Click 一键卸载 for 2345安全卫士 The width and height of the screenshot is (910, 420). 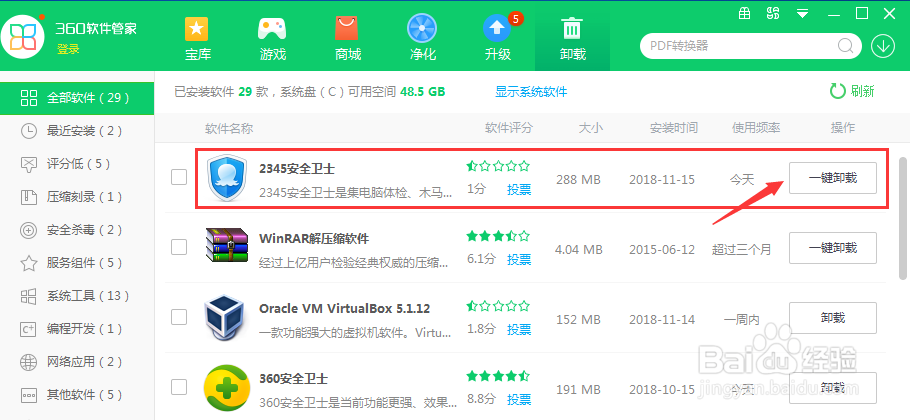coord(832,178)
